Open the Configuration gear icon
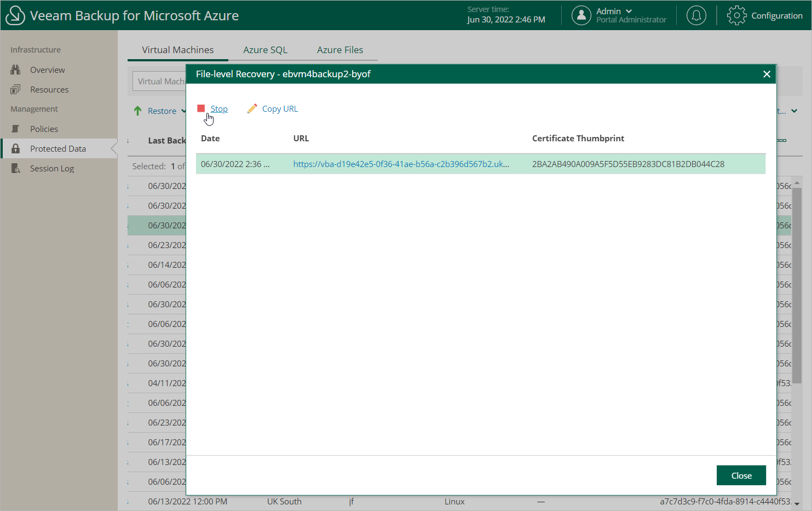 (736, 15)
